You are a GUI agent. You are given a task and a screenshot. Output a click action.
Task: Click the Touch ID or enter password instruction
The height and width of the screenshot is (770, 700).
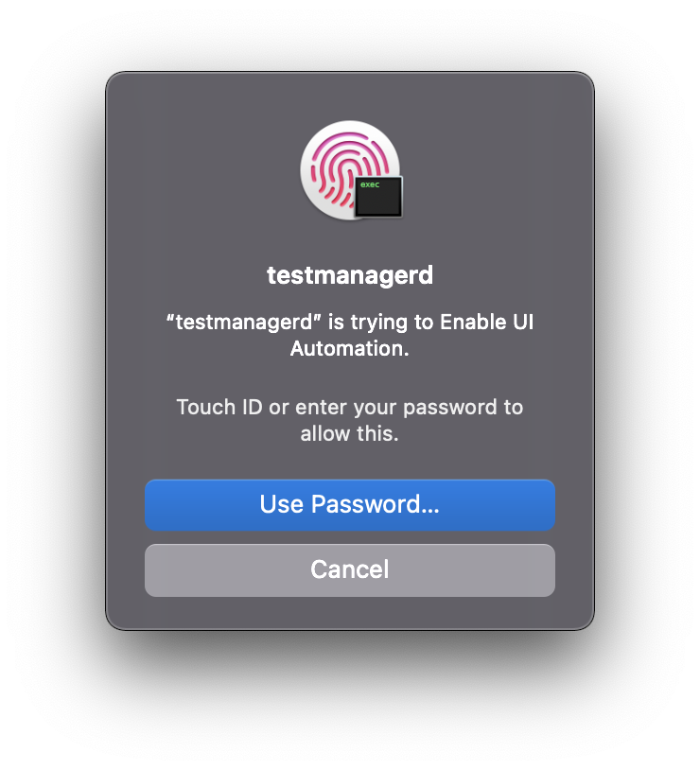point(350,420)
